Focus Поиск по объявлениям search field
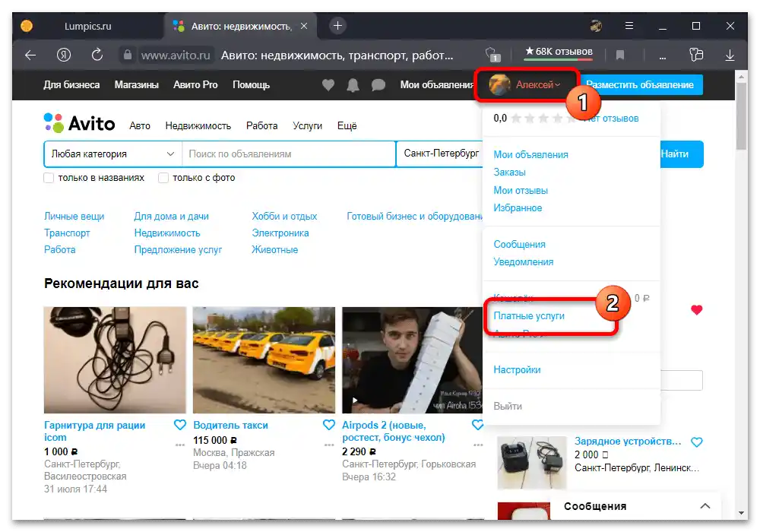The height and width of the screenshot is (532, 760). click(289, 154)
